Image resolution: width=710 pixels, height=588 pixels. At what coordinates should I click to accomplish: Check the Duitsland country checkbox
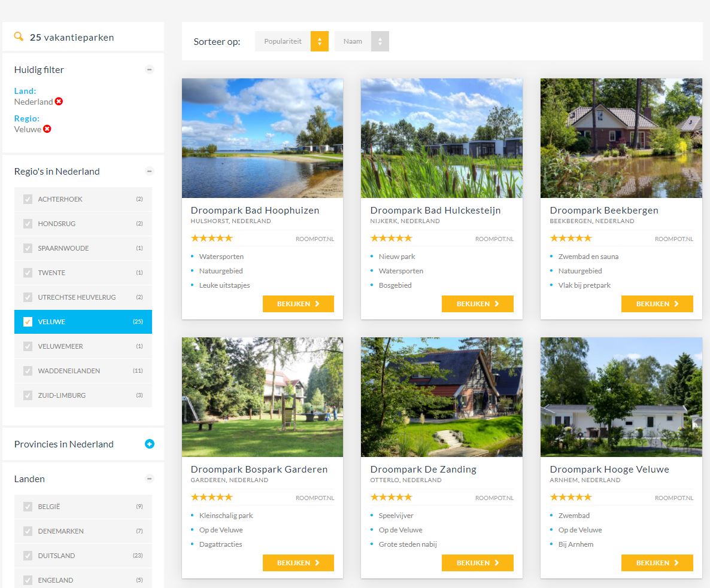(28, 556)
